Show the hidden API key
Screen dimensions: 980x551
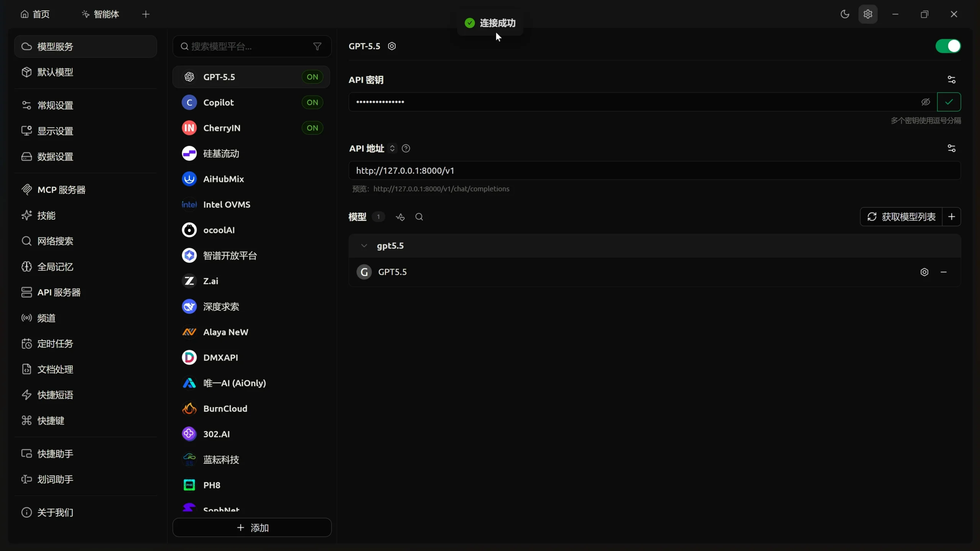pos(925,102)
